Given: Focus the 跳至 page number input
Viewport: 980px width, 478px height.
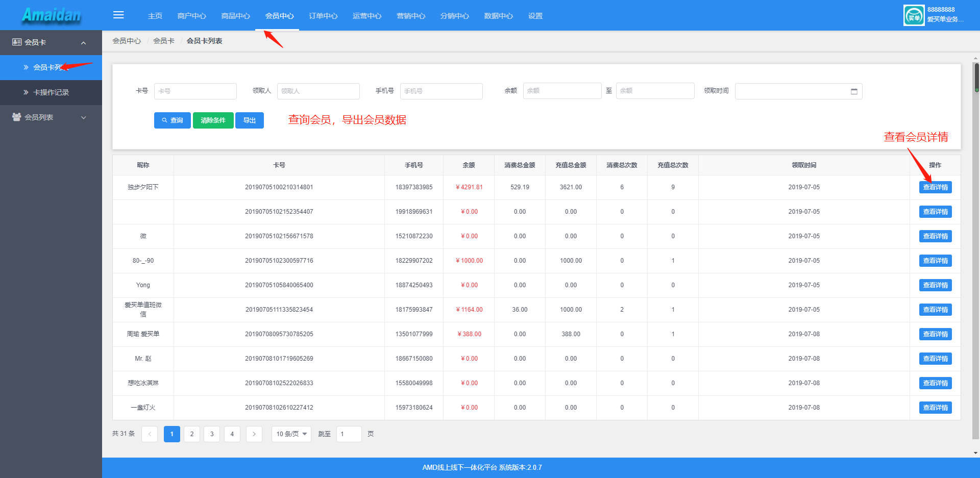Looking at the screenshot, I should point(349,434).
